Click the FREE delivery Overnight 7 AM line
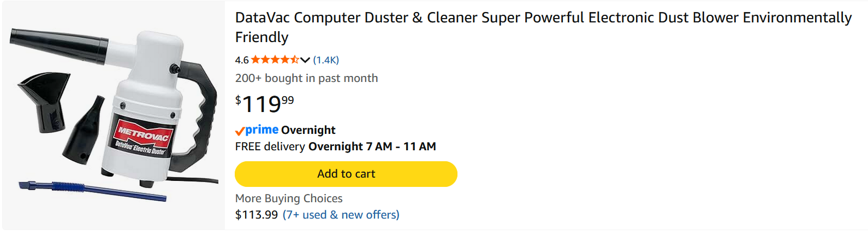This screenshot has height=235, width=868. pyautogui.click(x=335, y=146)
